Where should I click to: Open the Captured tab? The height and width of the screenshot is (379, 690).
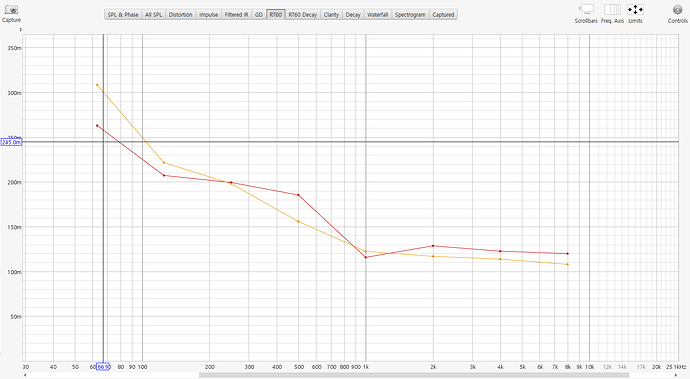point(443,15)
